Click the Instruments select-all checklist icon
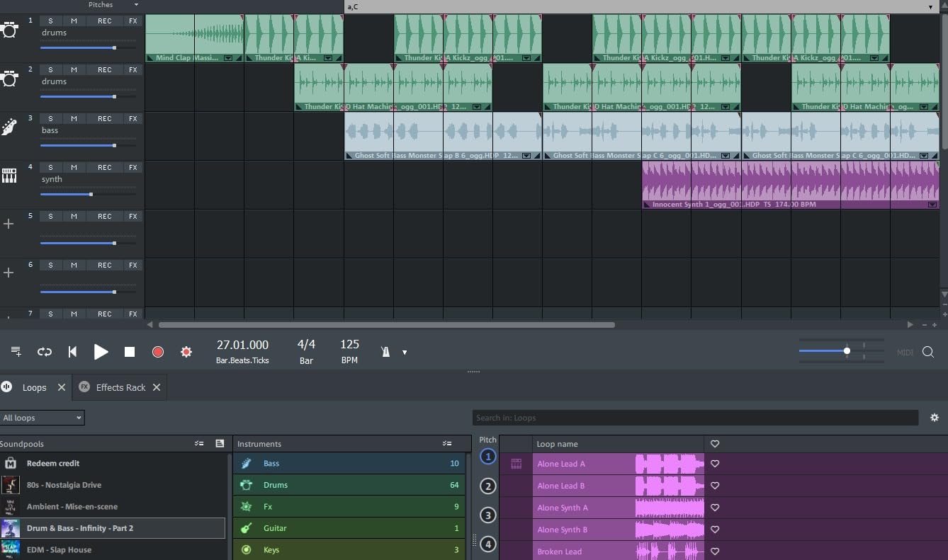The image size is (948, 560). [x=447, y=444]
